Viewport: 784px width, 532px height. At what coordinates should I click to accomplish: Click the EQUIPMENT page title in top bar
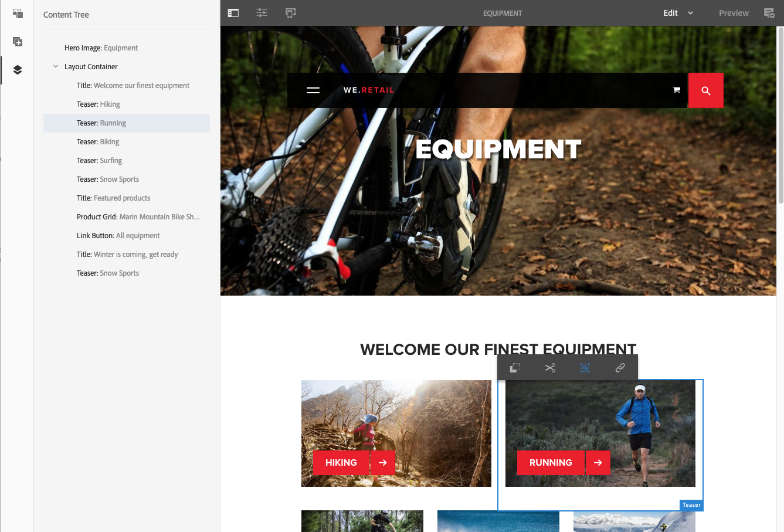pos(503,13)
